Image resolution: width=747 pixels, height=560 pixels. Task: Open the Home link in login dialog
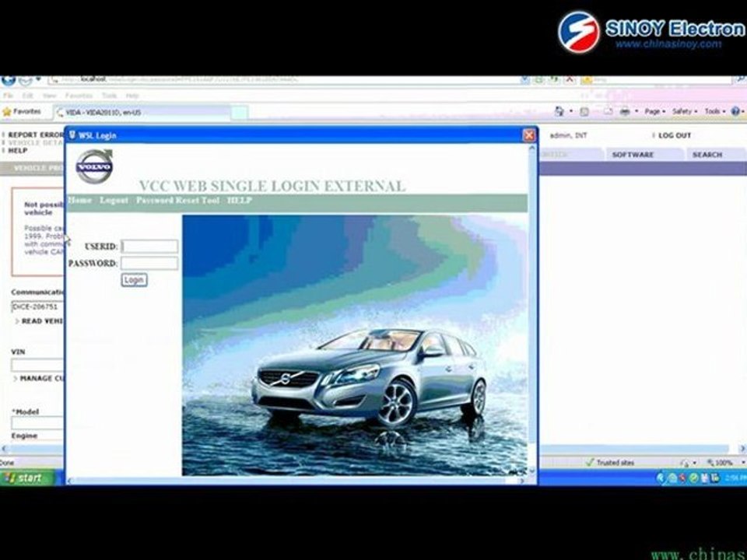(x=79, y=200)
